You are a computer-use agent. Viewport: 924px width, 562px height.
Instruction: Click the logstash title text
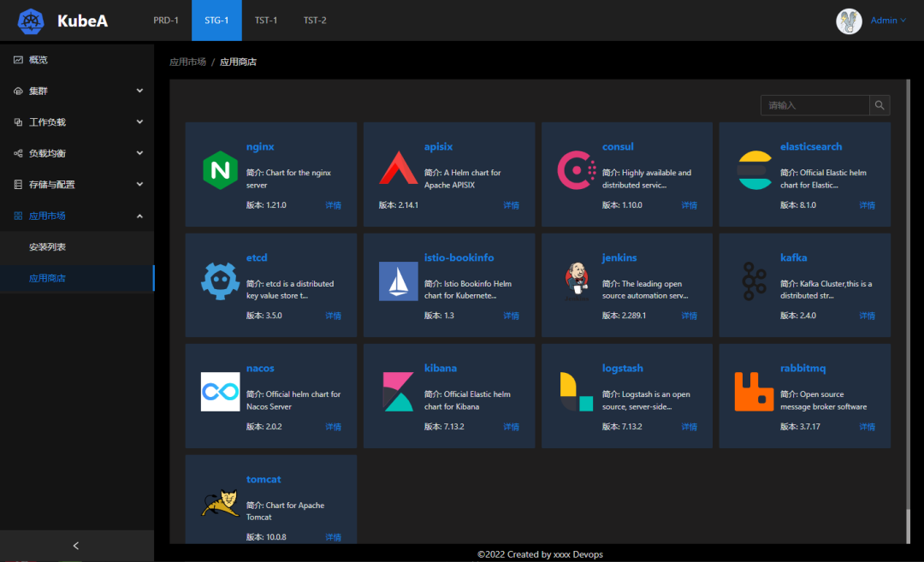click(x=622, y=368)
